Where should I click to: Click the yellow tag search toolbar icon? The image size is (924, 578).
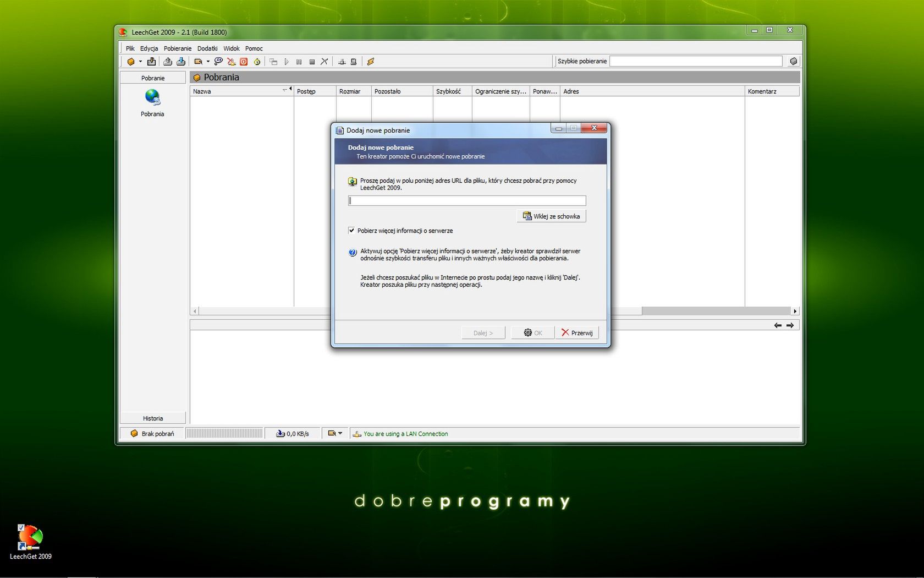click(199, 62)
